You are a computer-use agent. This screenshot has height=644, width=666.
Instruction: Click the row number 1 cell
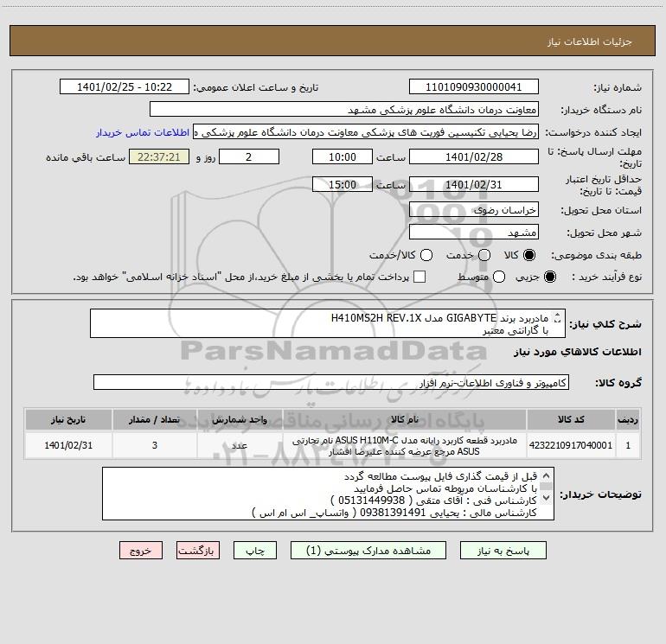[x=628, y=445]
